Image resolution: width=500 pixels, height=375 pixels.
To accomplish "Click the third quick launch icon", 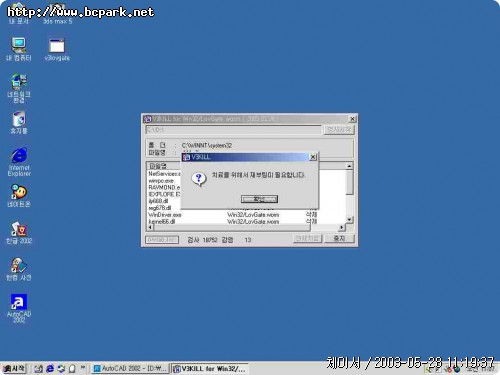I will tap(61, 368).
